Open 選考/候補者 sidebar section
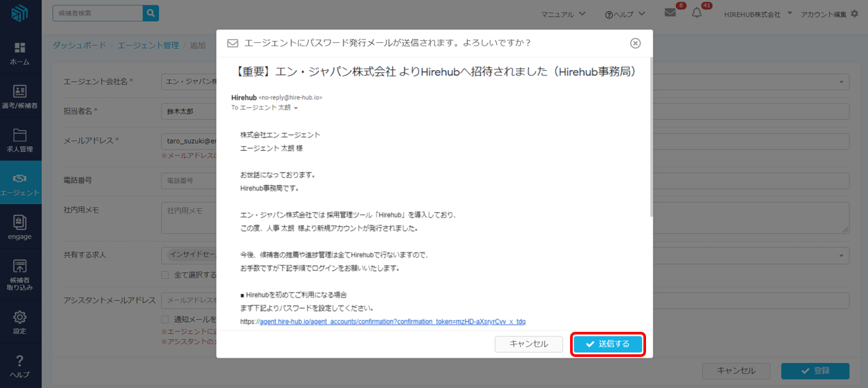 [x=20, y=97]
